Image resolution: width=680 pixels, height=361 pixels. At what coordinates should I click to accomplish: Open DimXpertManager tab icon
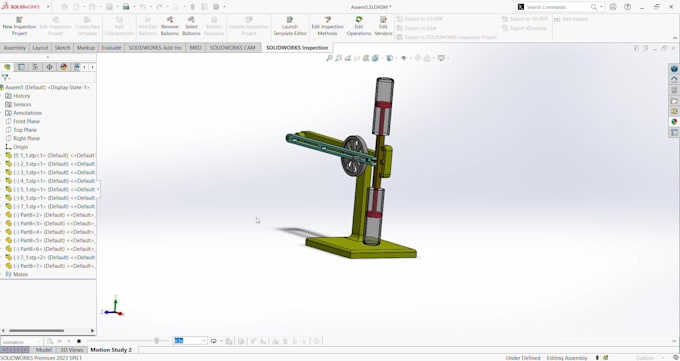[x=49, y=67]
